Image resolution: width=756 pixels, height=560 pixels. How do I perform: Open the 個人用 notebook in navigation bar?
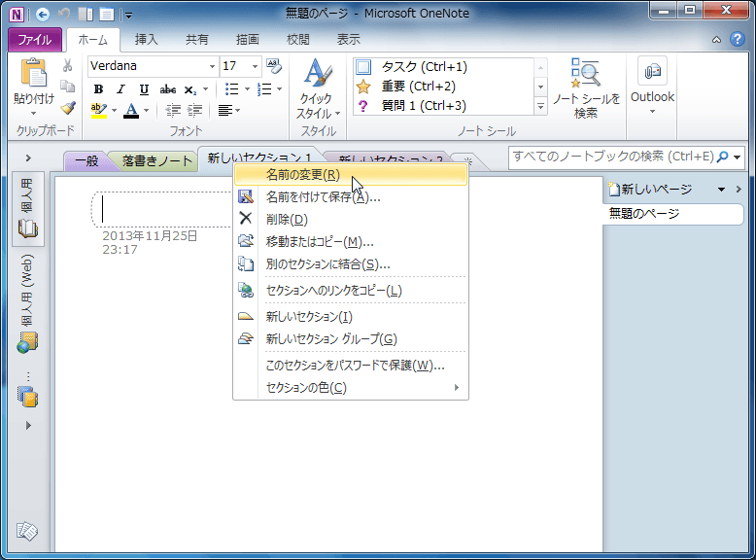click(27, 209)
